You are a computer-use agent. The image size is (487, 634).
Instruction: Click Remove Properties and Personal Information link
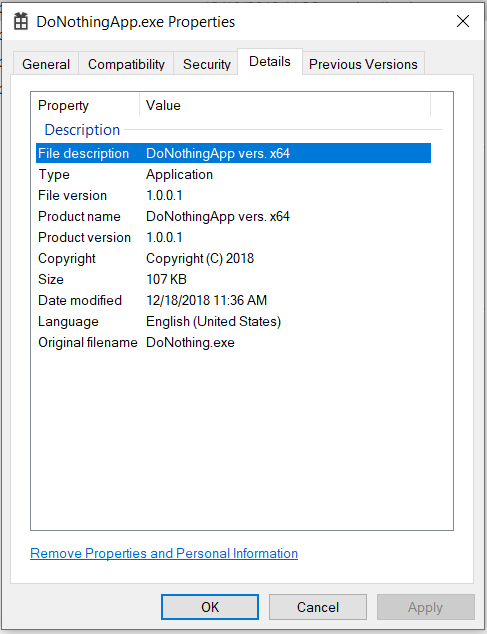(x=164, y=553)
